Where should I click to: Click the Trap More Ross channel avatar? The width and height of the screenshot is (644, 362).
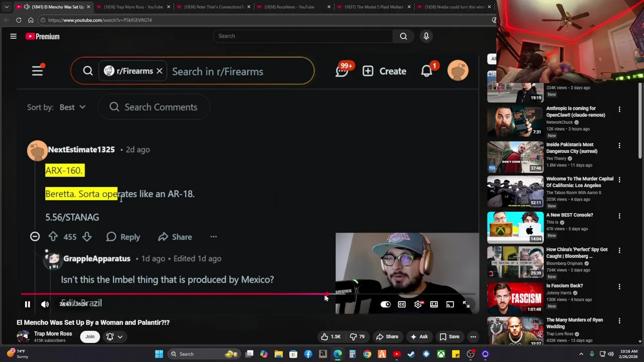(x=23, y=336)
